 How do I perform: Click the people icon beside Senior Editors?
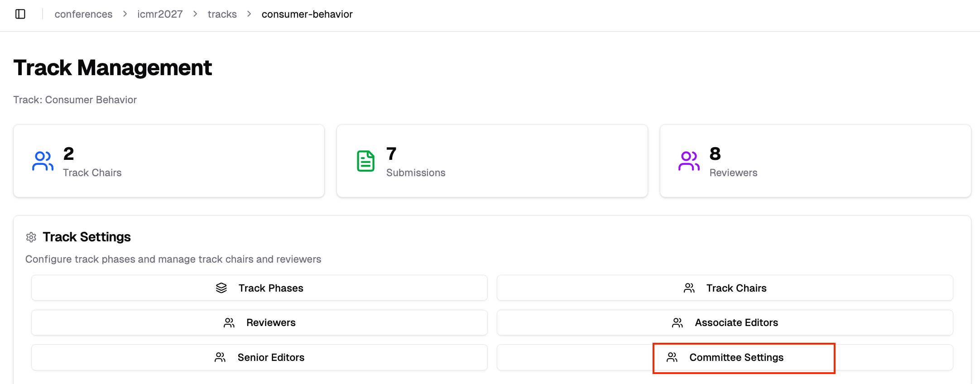click(x=220, y=357)
